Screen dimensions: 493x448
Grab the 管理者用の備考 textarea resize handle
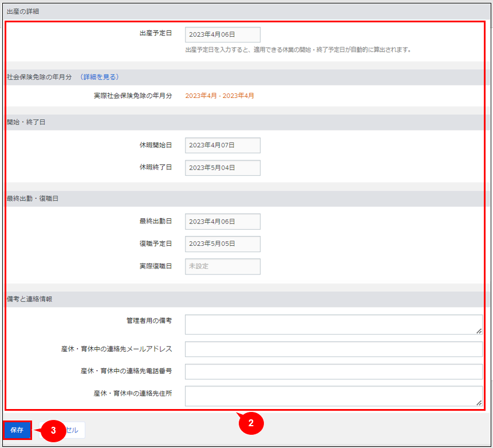tap(479, 331)
